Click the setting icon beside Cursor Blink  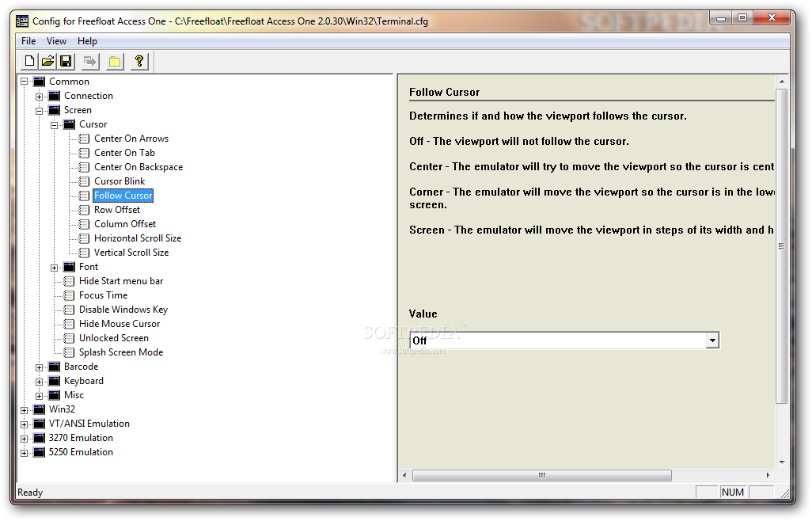pyautogui.click(x=85, y=181)
